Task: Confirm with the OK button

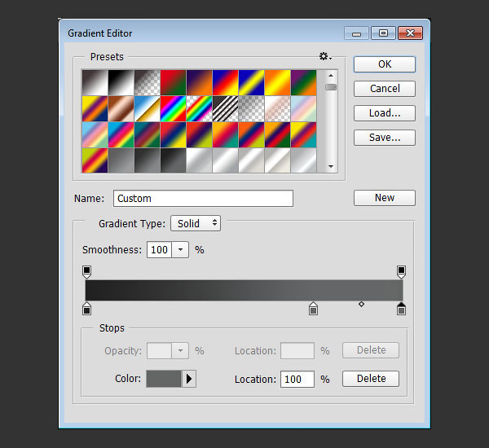Action: coord(385,64)
